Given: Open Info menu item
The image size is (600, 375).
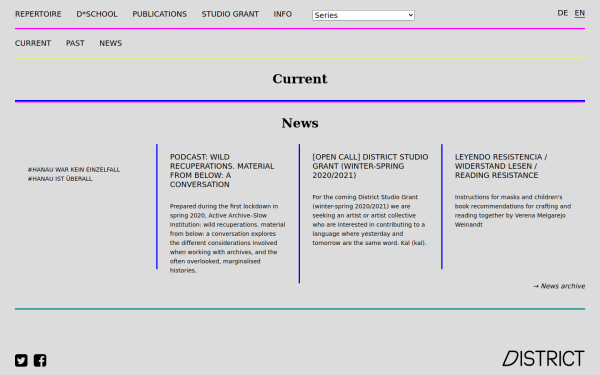Looking at the screenshot, I should click(x=282, y=14).
